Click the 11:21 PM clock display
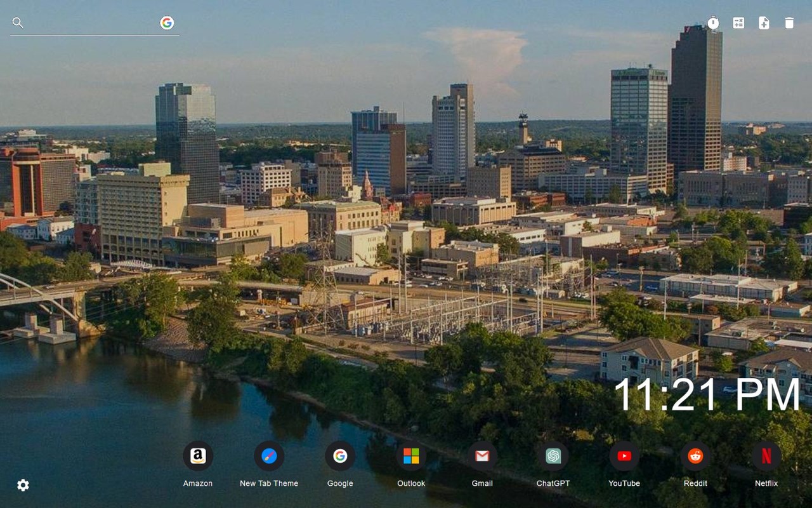812x508 pixels. [707, 395]
